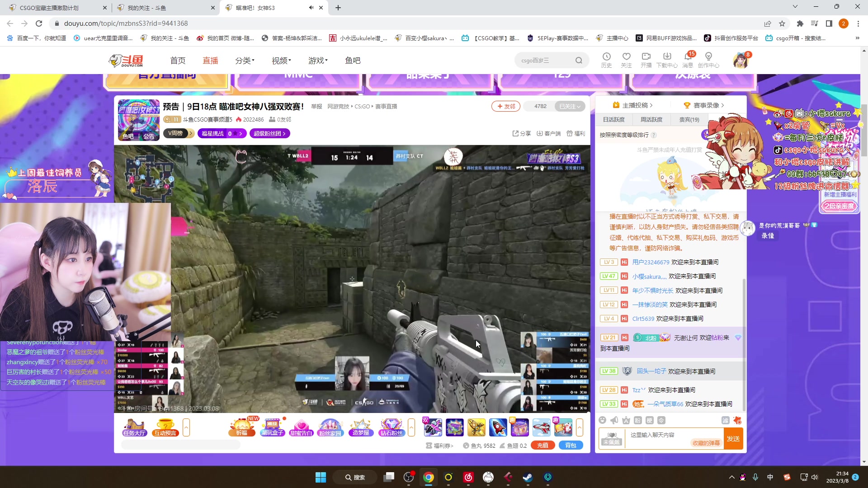Open 钻石粉丝 diamond fan icon
The height and width of the screenshot is (488, 868).
pos(391,427)
